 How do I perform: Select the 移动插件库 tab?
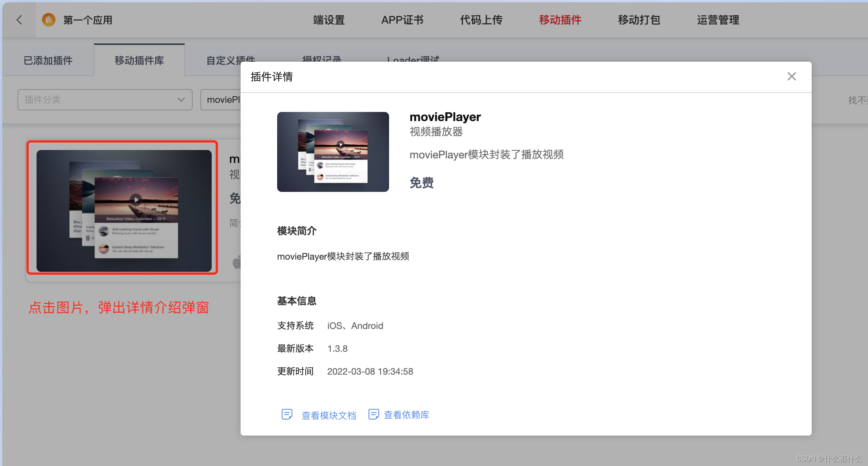tap(139, 61)
